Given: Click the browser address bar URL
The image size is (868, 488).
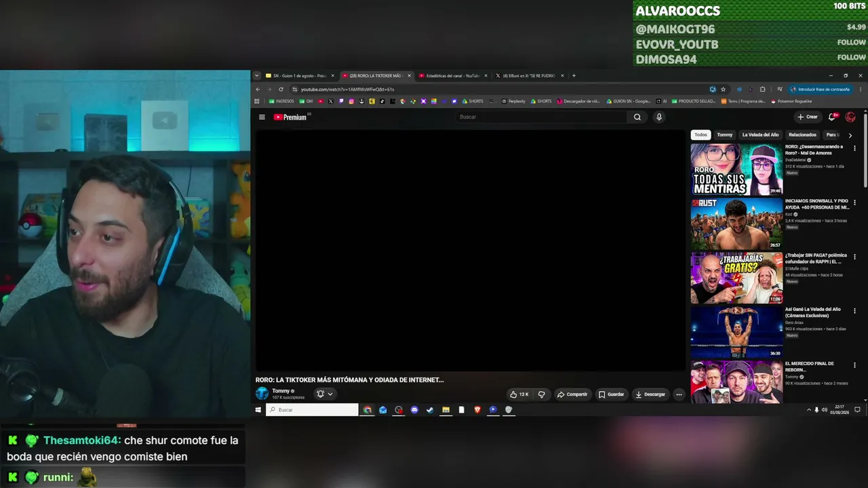Looking at the screenshot, I should pos(347,89).
